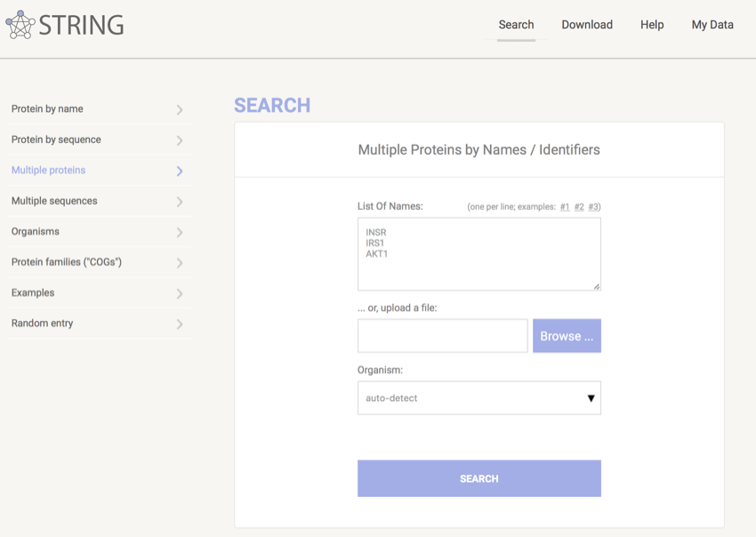The height and width of the screenshot is (537, 756).
Task: Click chevron arrow beside Random entry
Action: [x=180, y=325]
